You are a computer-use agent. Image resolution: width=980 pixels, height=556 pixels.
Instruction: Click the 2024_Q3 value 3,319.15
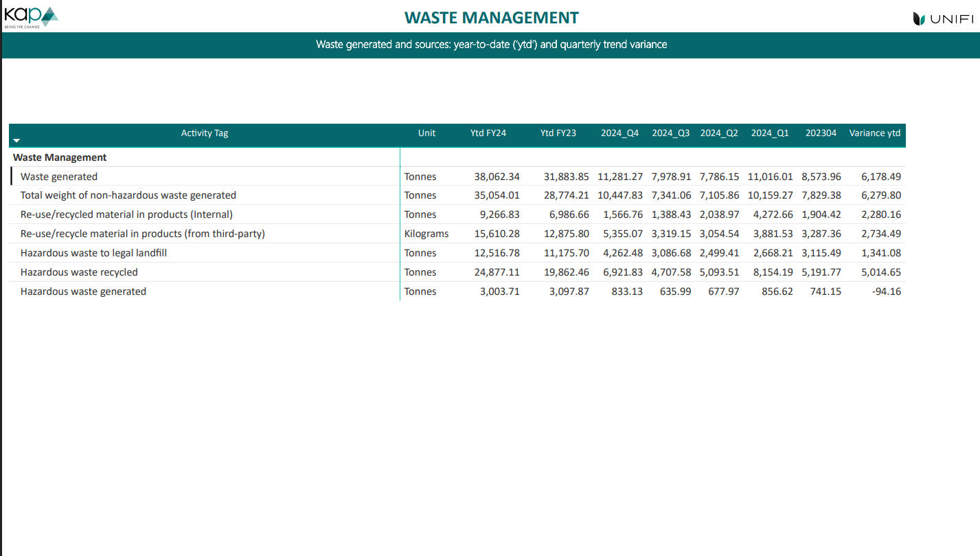pyautogui.click(x=671, y=234)
